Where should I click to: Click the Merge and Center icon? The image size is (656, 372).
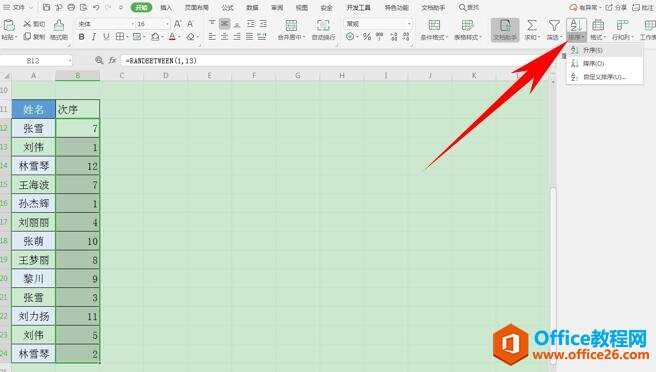pos(291,26)
